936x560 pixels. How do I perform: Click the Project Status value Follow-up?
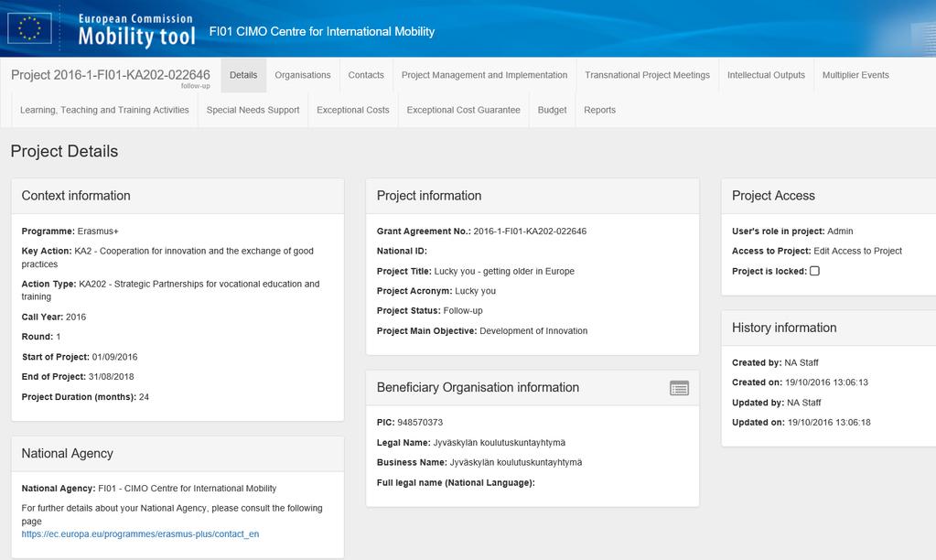pyautogui.click(x=463, y=311)
